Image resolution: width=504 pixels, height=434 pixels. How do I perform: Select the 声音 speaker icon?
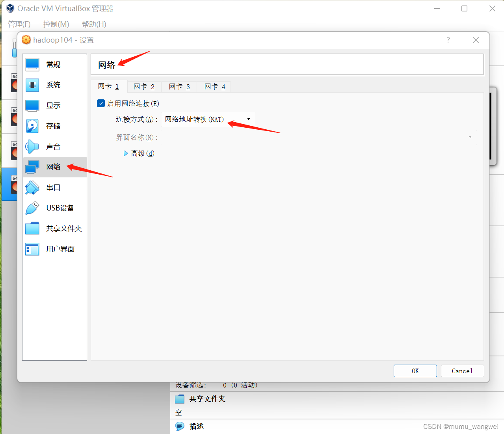(32, 146)
